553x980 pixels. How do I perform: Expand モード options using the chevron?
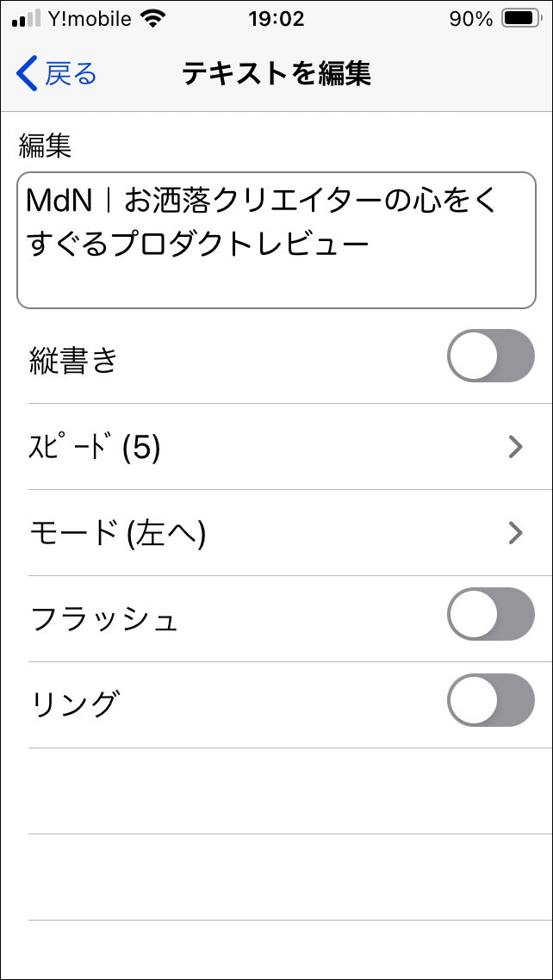tap(515, 533)
